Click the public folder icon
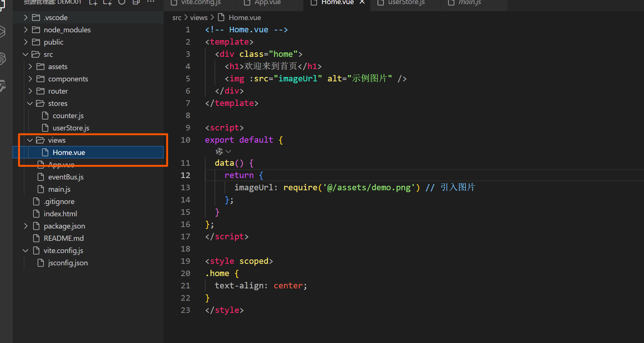The width and height of the screenshot is (644, 343). (x=36, y=42)
